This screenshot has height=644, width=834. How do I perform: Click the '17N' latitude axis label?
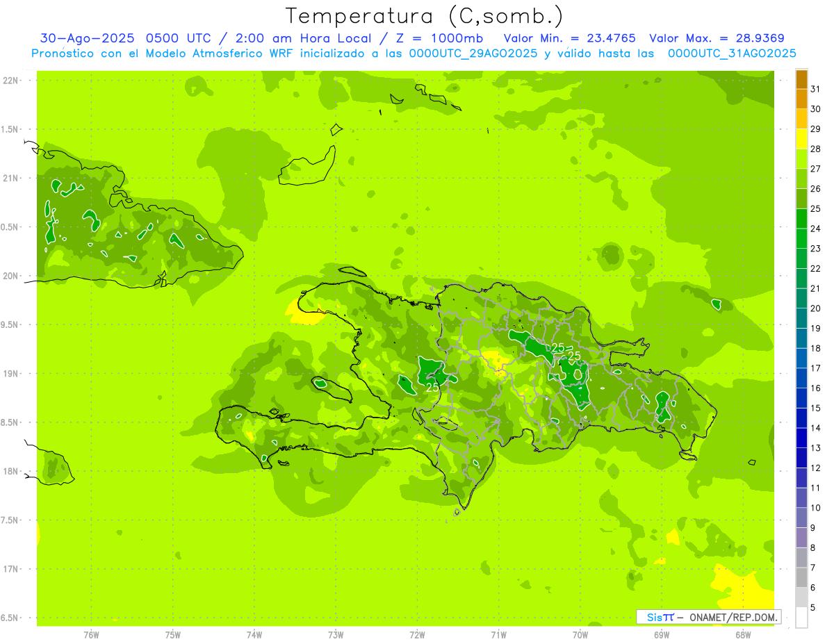(11, 569)
